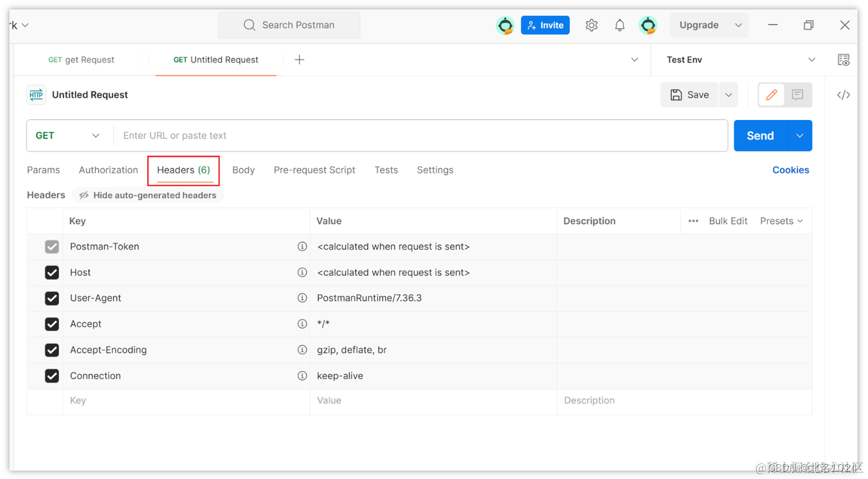Uncheck the Connection header checkbox

52,375
